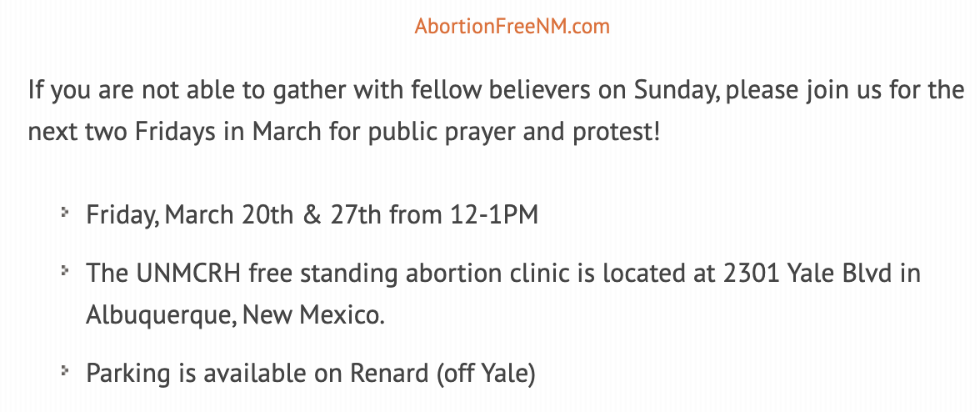
Task: Click 'public prayer and protest!' text
Action: [x=514, y=133]
